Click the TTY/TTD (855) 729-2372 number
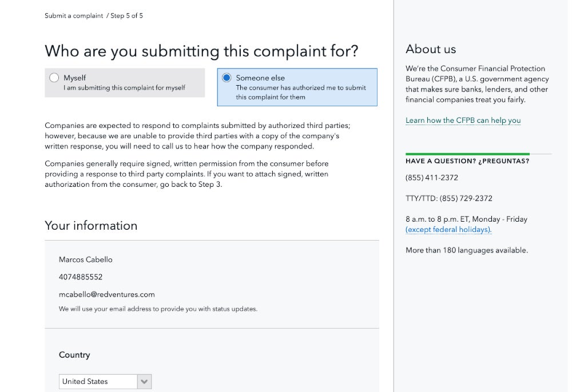This screenshot has height=392, width=572. click(x=466, y=198)
